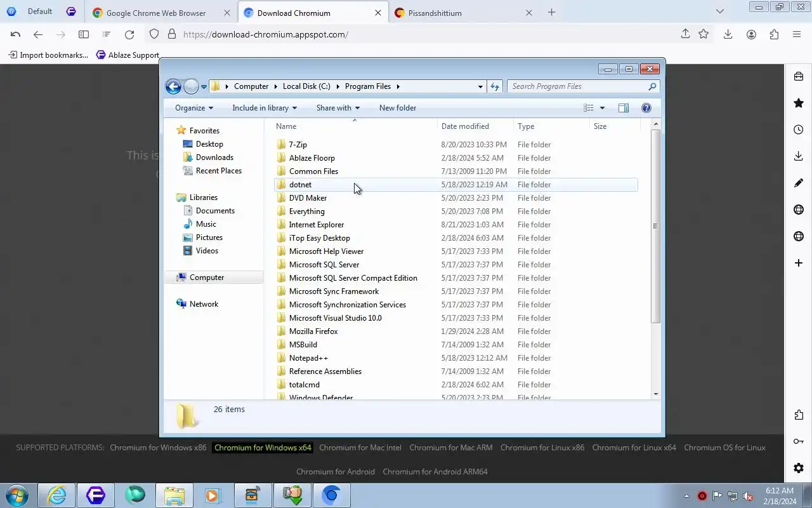This screenshot has width=812, height=508.
Task: Open the browser downloads toolbar icon
Action: (x=728, y=34)
